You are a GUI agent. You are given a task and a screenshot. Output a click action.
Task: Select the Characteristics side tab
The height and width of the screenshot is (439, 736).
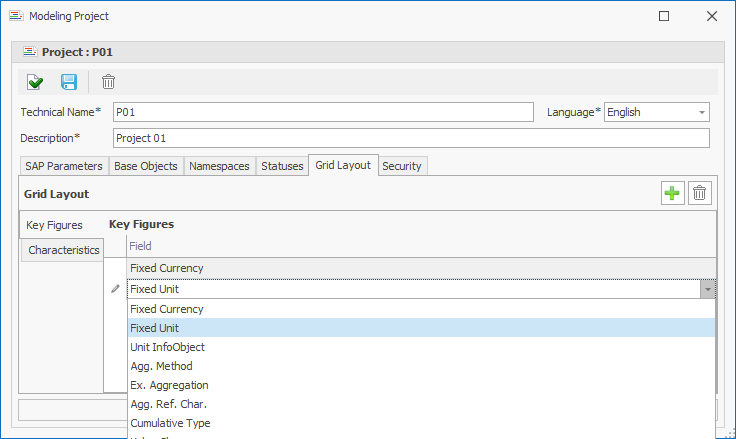click(x=63, y=250)
